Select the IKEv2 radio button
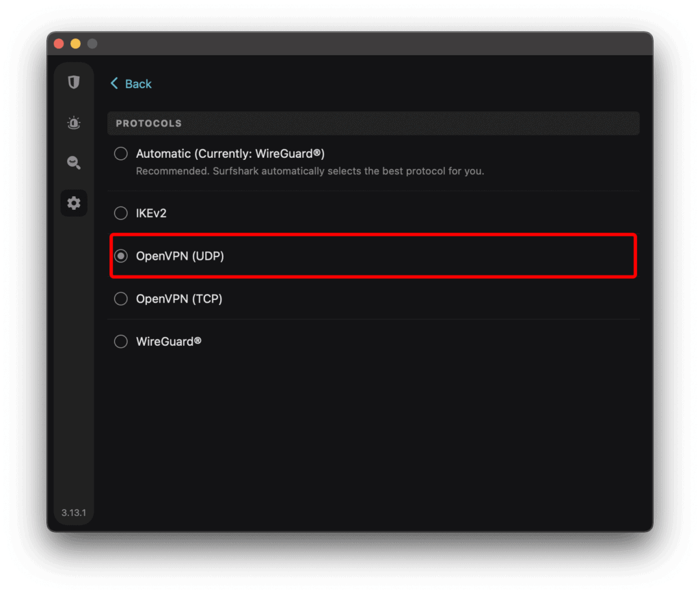Viewport: 700px width, 594px height. 120,213
